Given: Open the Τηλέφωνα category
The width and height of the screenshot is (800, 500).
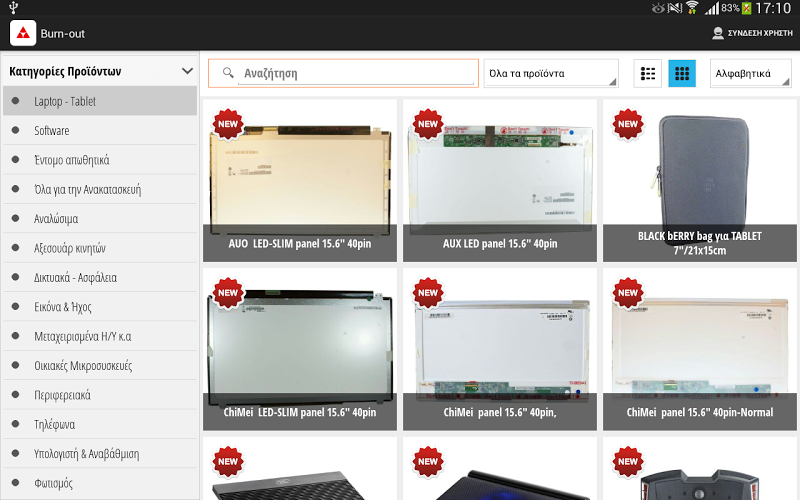Looking at the screenshot, I should tap(100, 424).
